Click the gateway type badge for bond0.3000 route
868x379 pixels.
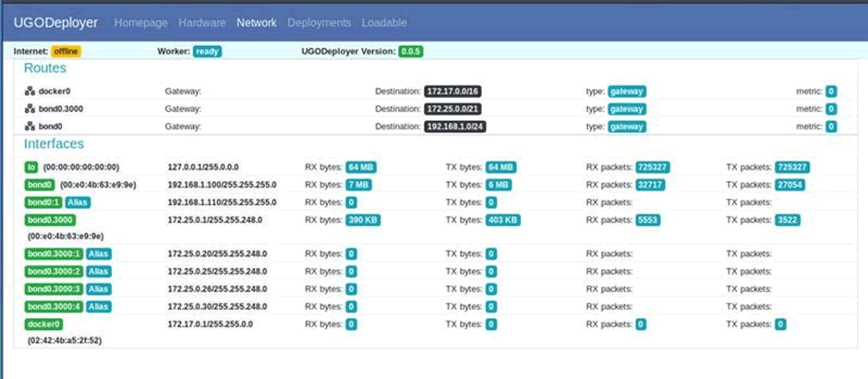627,109
